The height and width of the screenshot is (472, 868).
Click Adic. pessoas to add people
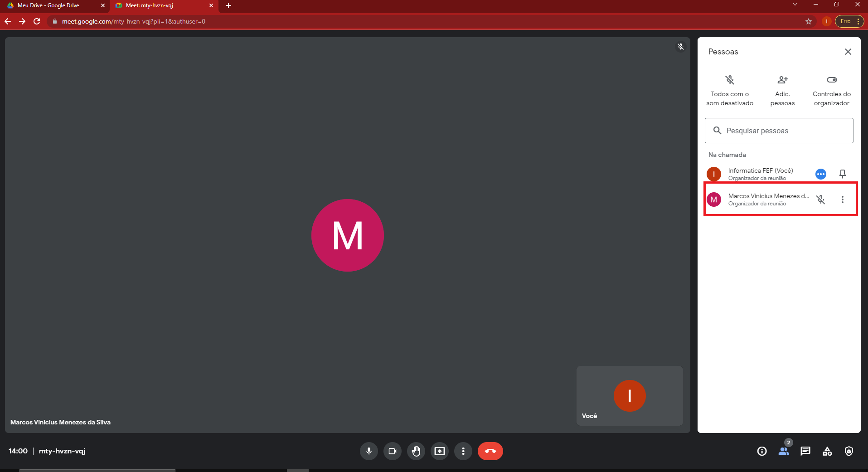[x=783, y=91]
